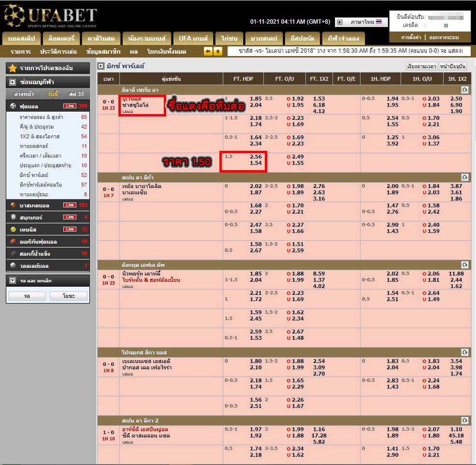
Task: Refresh the อังกฤษ เอฟเอ คัพ league odds
Action: pyautogui.click(x=464, y=265)
